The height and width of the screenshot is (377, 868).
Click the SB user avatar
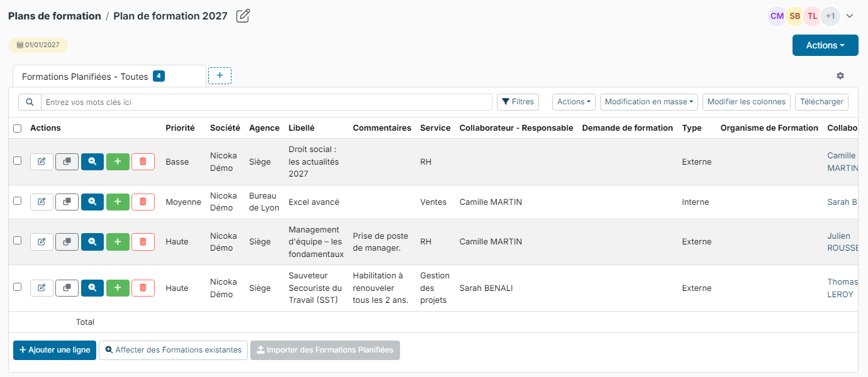(795, 16)
